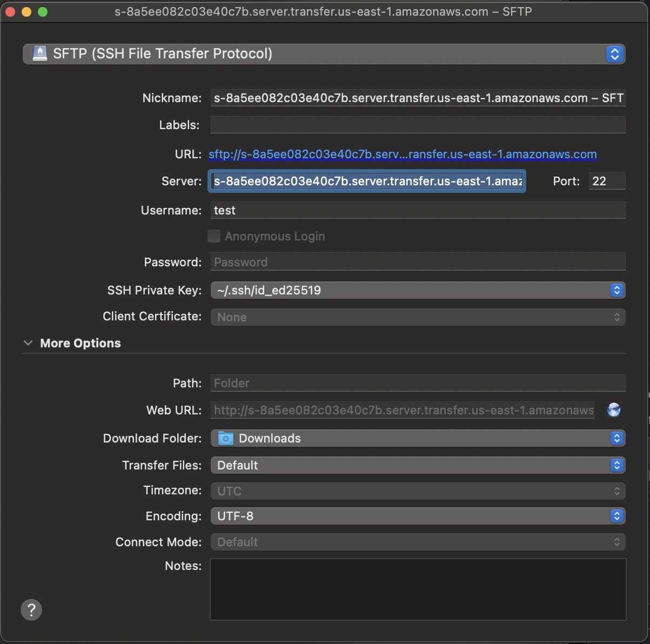The image size is (650, 644).
Task: Click the globe icon beside Web URL
Action: click(x=614, y=410)
